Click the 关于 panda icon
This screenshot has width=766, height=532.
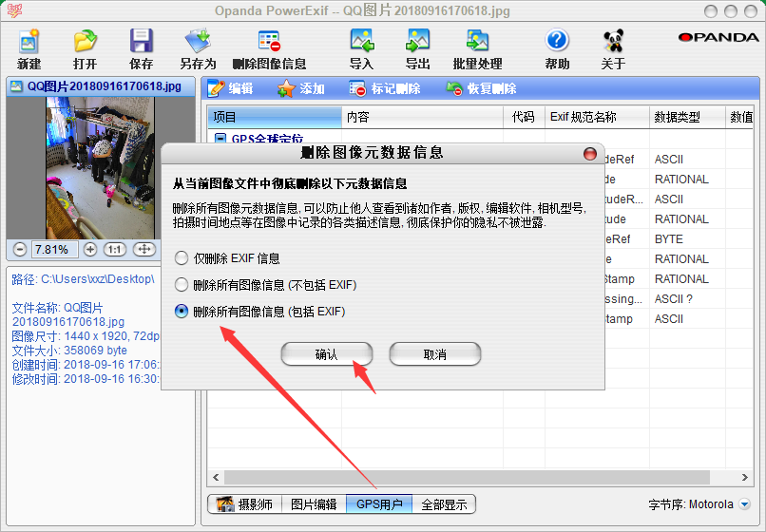pyautogui.click(x=613, y=41)
